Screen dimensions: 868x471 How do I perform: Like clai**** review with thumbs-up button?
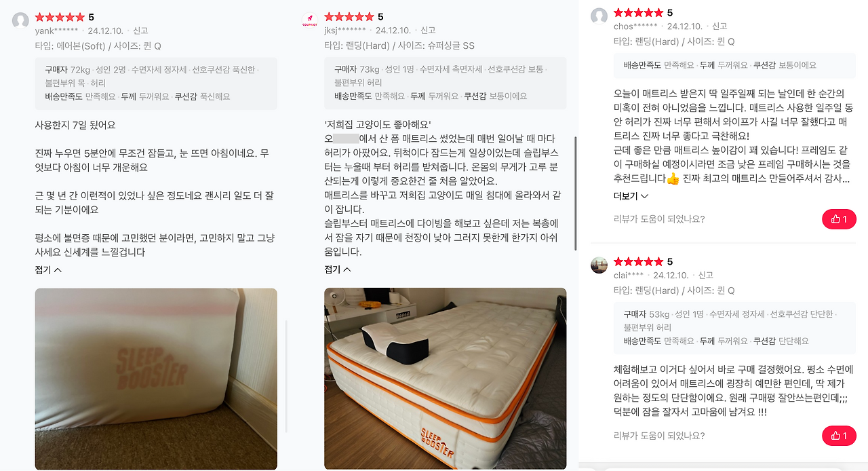pos(839,436)
